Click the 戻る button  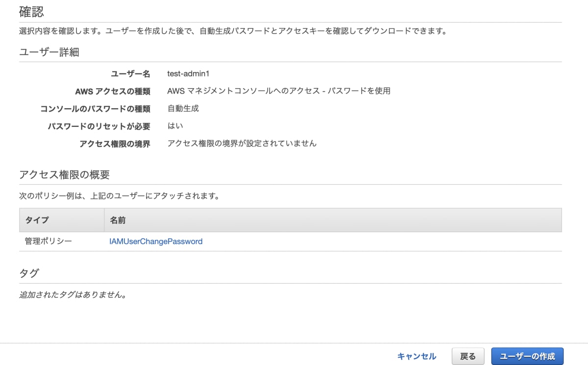[x=467, y=356]
